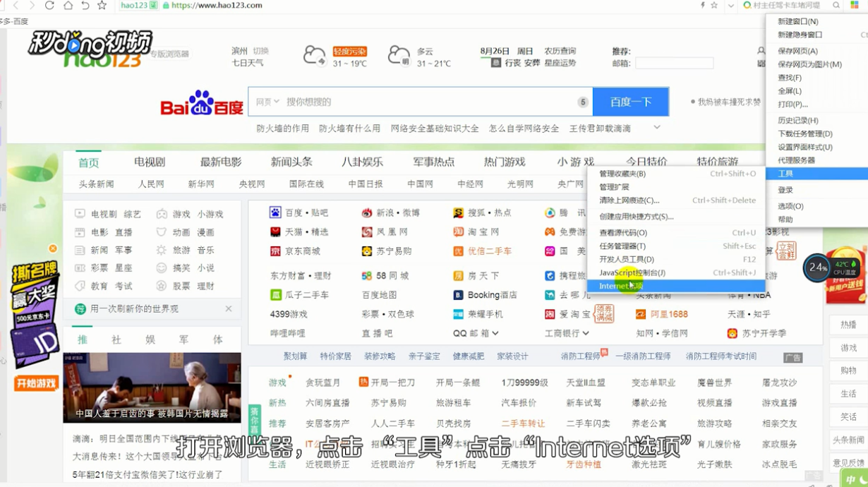
Task: Dismiss the 用一次刷新你的世界观 notice
Action: pyautogui.click(x=229, y=308)
